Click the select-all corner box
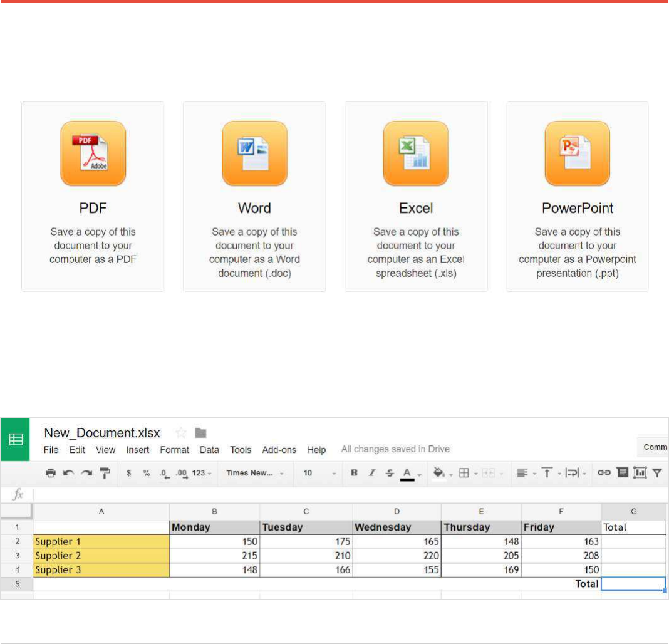The width and height of the screenshot is (669, 644). [17, 511]
